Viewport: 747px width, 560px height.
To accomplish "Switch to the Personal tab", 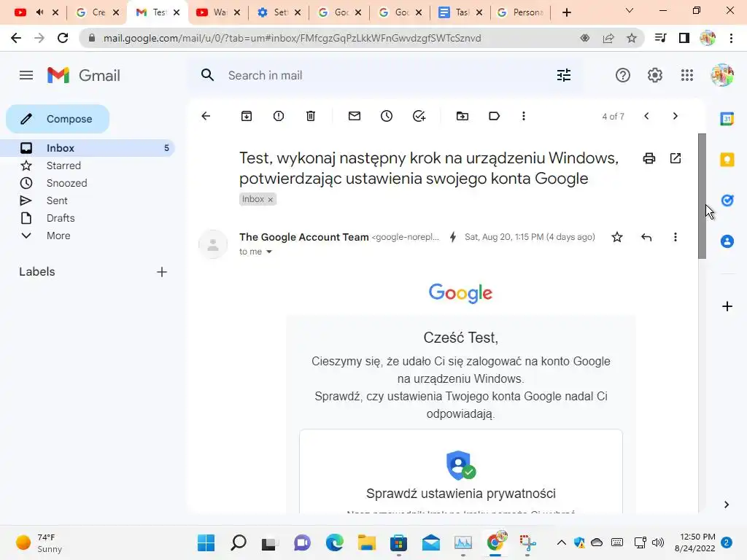I will (521, 12).
